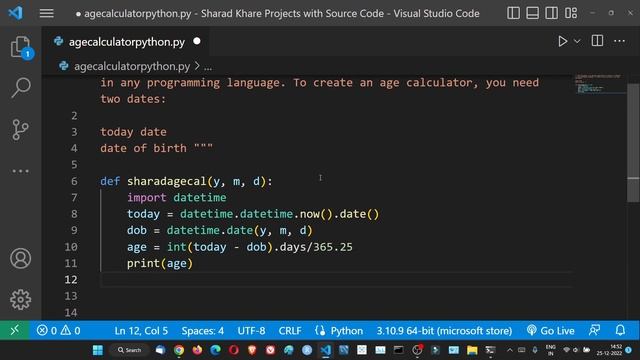Click 'dob' variable on line 9
This screenshot has width=640, height=360.
(x=137, y=231)
